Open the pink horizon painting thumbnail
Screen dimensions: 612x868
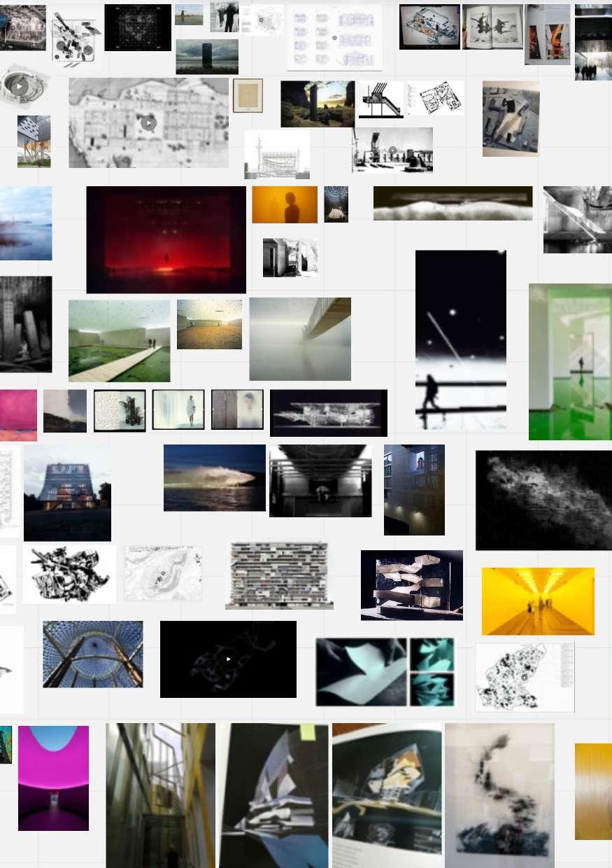(x=18, y=415)
